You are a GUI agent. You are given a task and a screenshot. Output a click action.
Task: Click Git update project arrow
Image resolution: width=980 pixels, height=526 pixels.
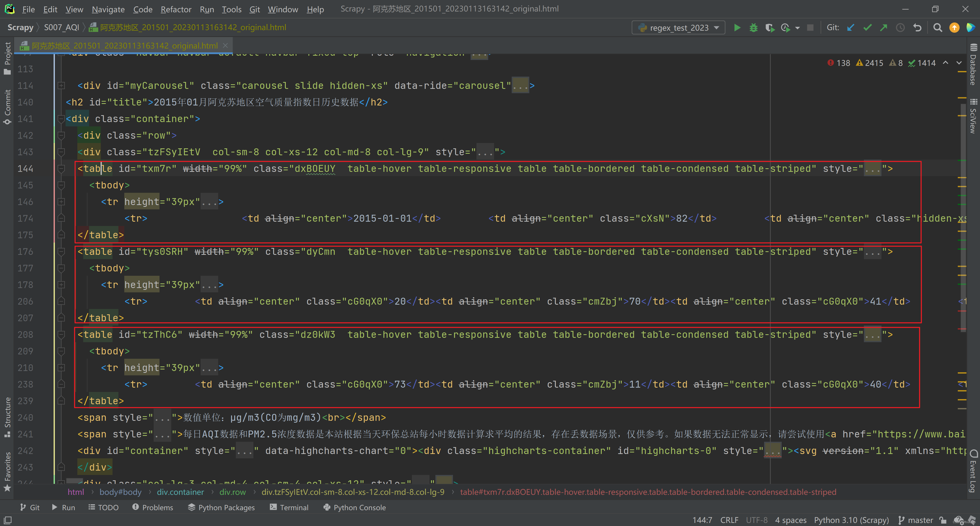pyautogui.click(x=851, y=28)
